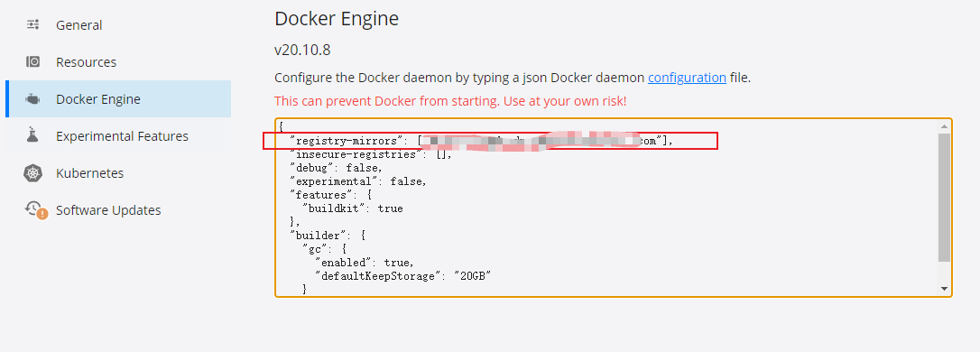
Task: Click the General sliders icon
Action: pyautogui.click(x=33, y=25)
